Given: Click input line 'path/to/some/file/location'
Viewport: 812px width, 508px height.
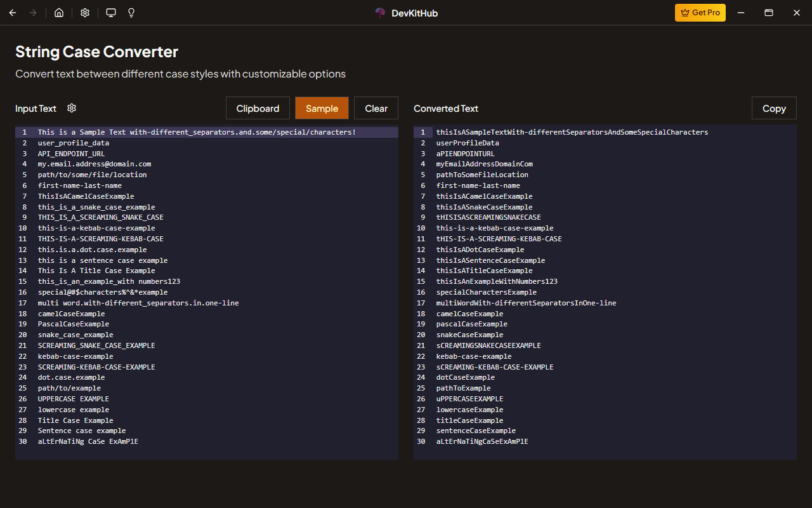Looking at the screenshot, I should pos(92,175).
